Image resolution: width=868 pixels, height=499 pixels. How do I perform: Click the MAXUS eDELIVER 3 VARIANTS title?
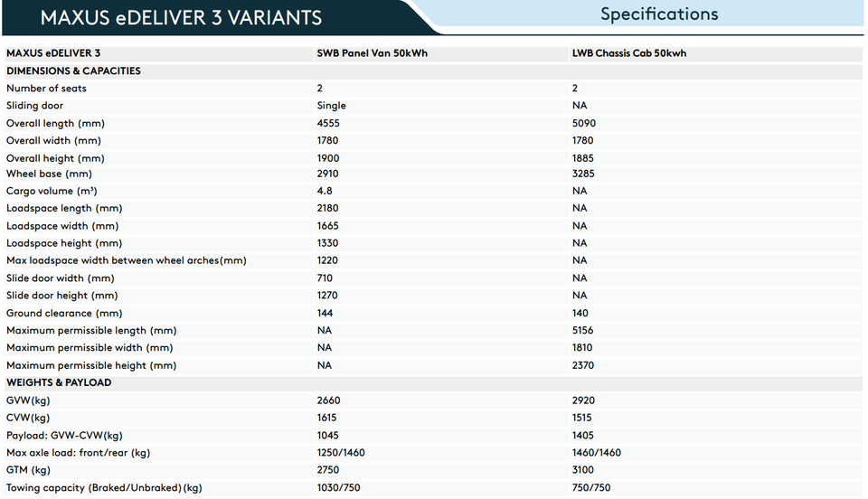pyautogui.click(x=181, y=17)
